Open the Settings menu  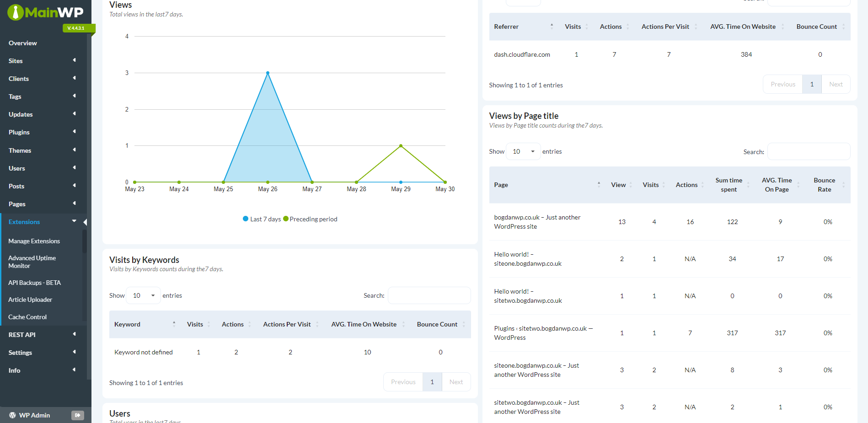(x=43, y=353)
